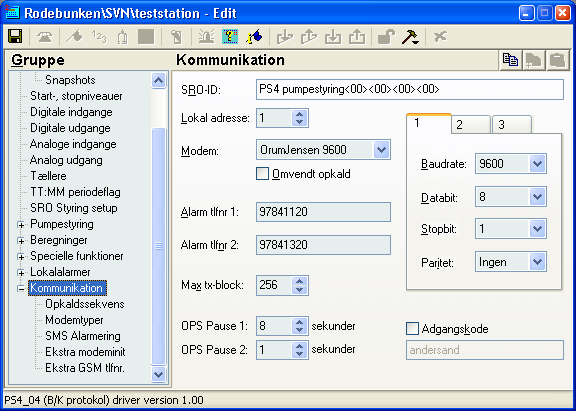Click the greyed sheet icon after the stop square
This screenshot has height=411, width=576.
pos(177,37)
